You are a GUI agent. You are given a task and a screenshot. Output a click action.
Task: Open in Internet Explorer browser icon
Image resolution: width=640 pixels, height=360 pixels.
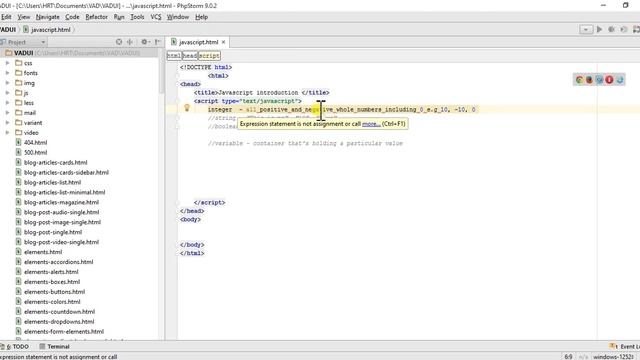620,80
